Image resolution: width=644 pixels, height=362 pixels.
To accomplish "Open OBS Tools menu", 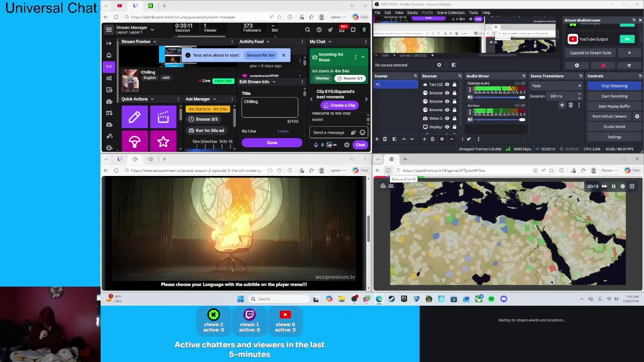I will click(x=473, y=13).
